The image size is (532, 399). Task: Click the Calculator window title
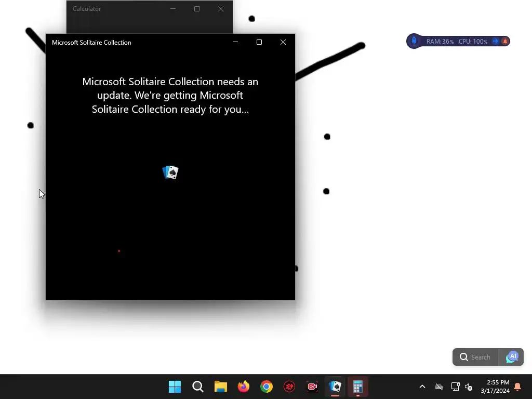tap(87, 9)
